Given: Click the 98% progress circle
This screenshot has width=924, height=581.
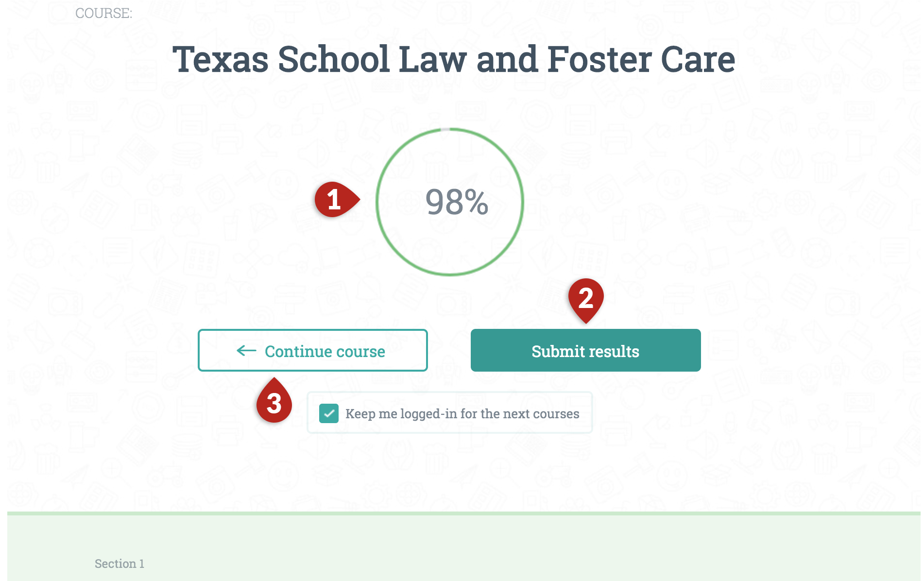Looking at the screenshot, I should [x=450, y=202].
